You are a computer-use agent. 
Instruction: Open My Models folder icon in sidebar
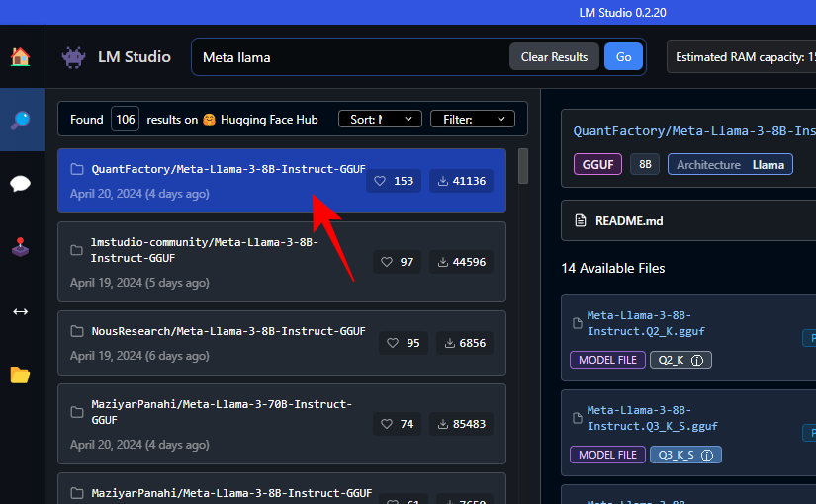point(21,375)
